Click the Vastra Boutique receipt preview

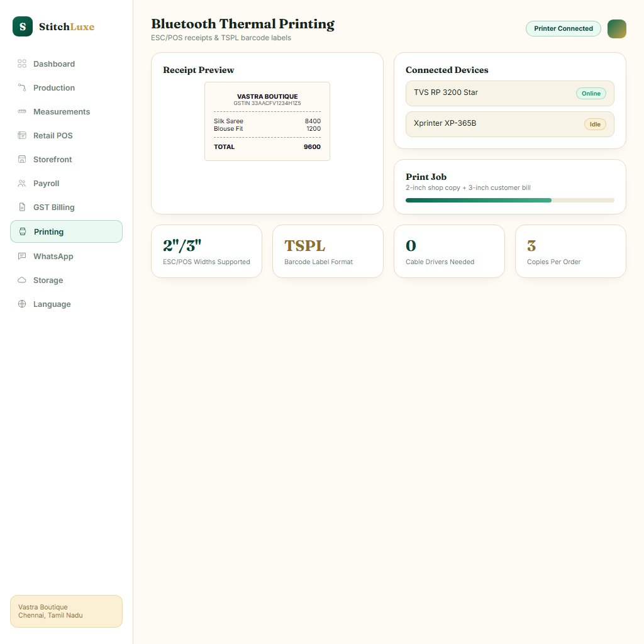pyautogui.click(x=267, y=121)
